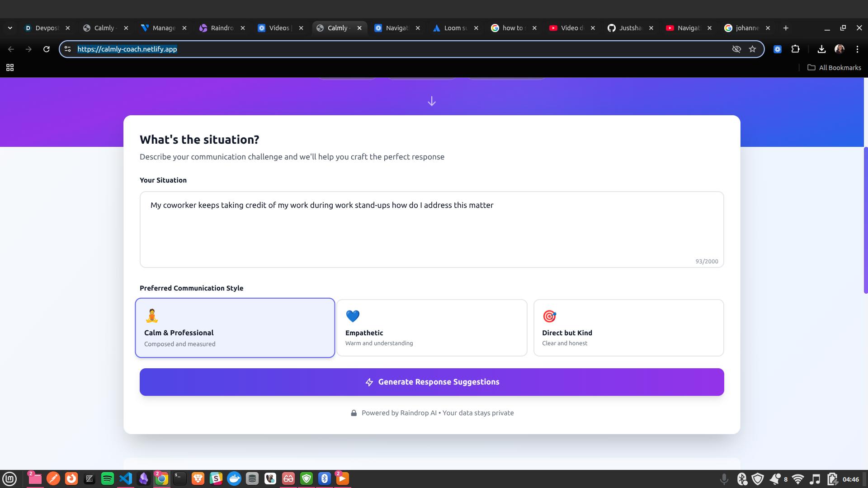Viewport: 868px width, 488px height.
Task: Reload the page
Action: (47, 49)
